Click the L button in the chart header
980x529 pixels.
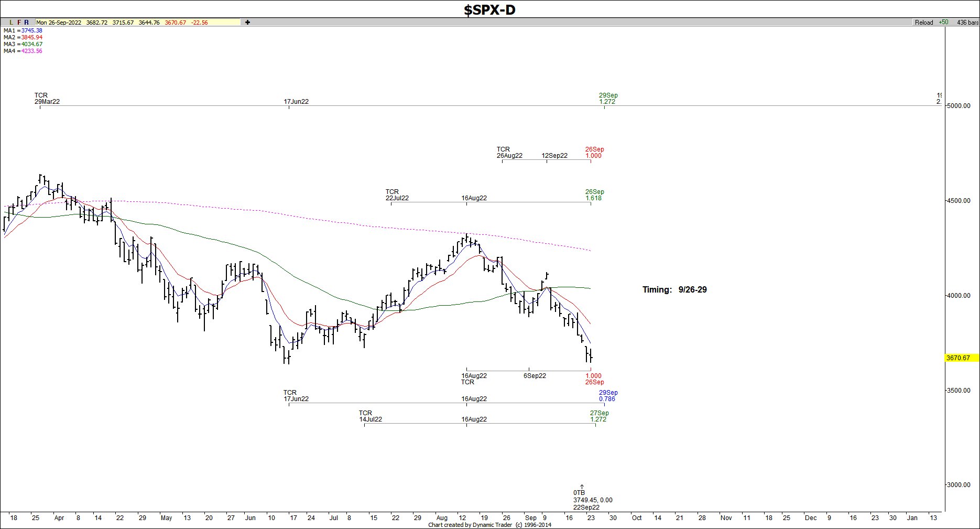[x=12, y=23]
